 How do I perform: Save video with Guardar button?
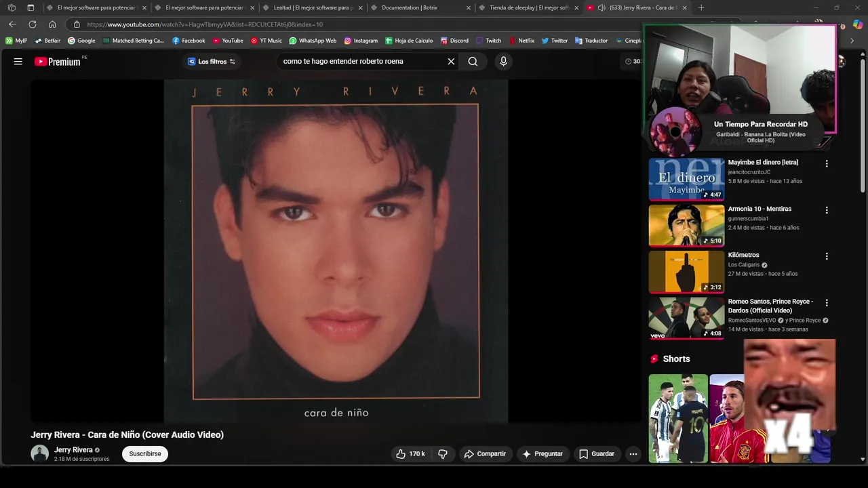click(597, 454)
